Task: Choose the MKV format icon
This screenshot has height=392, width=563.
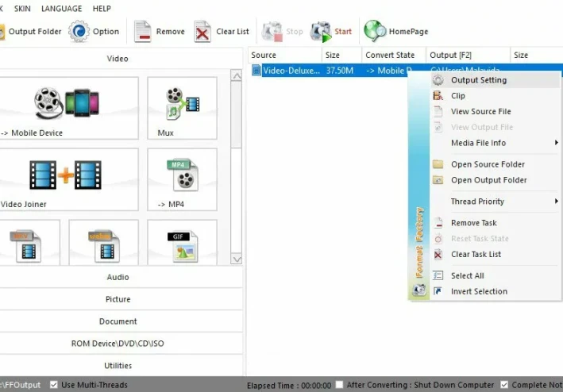Action: click(x=26, y=246)
